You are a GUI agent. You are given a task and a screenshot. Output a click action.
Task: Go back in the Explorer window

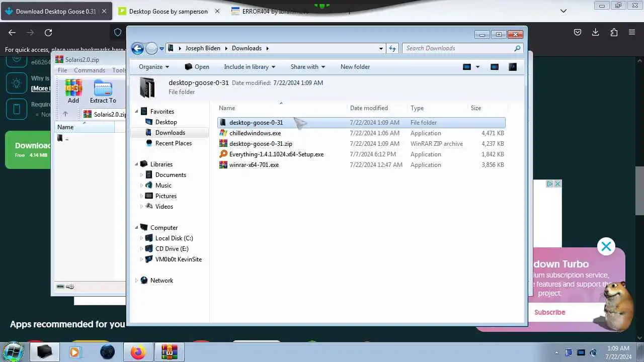[137, 48]
